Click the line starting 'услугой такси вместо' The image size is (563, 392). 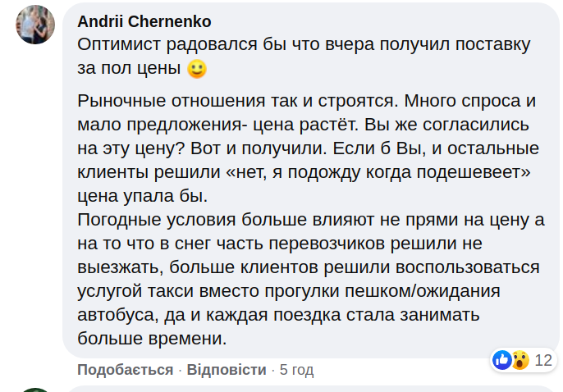coord(301,291)
